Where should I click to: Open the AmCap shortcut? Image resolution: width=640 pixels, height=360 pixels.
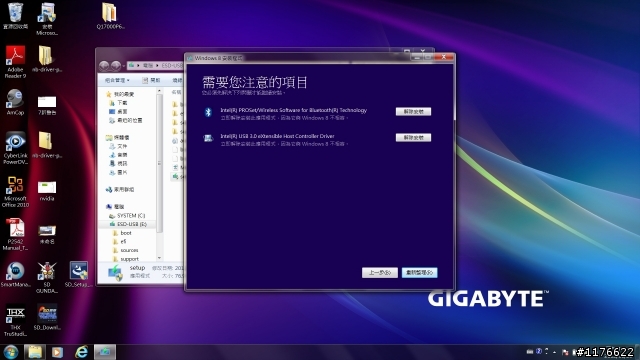pos(16,102)
